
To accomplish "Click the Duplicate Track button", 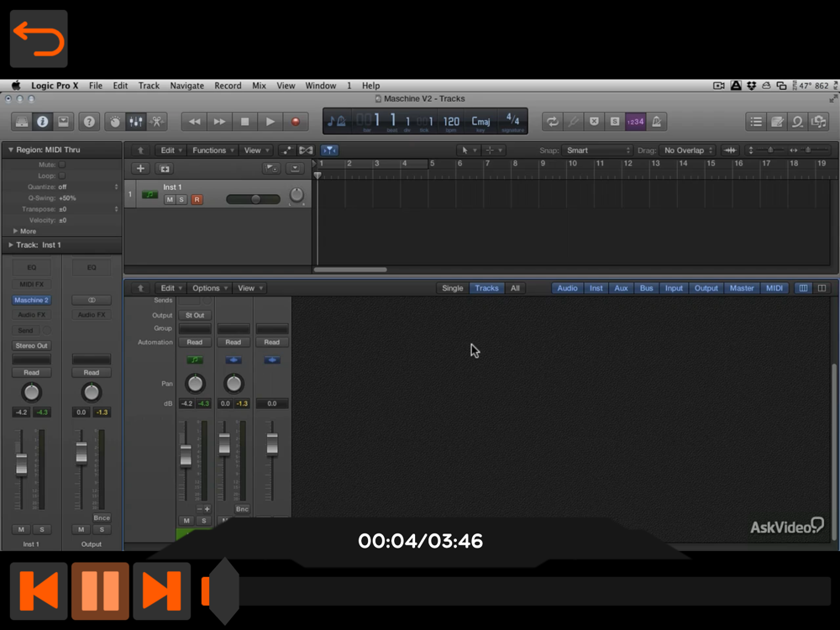I will (165, 169).
